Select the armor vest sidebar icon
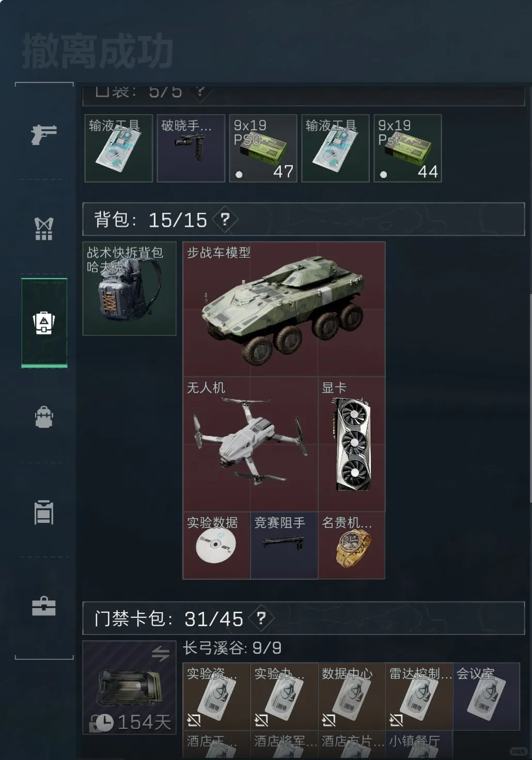Screen dimensions: 532x760 (x=43, y=228)
